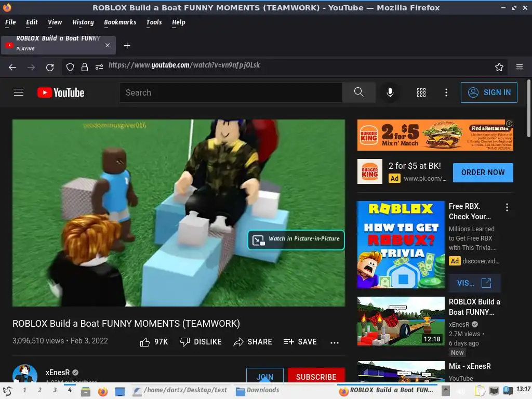Click the page vertical scrollbar
Viewport: 532px width, 399px height.
click(x=528, y=109)
